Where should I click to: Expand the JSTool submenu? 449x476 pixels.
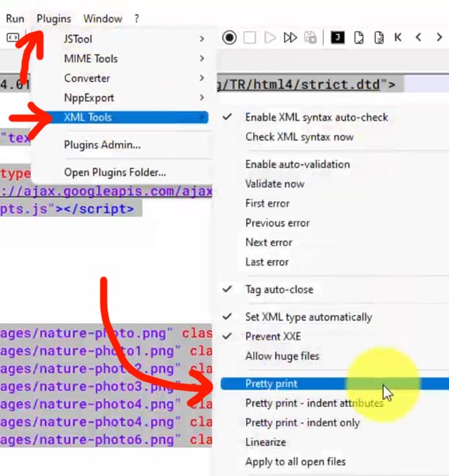tap(133, 39)
